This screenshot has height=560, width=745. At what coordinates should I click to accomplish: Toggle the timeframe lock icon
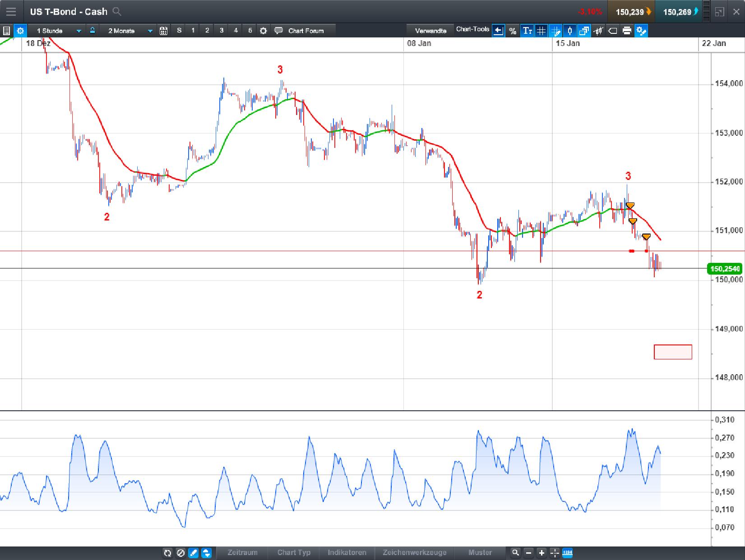[x=93, y=31]
